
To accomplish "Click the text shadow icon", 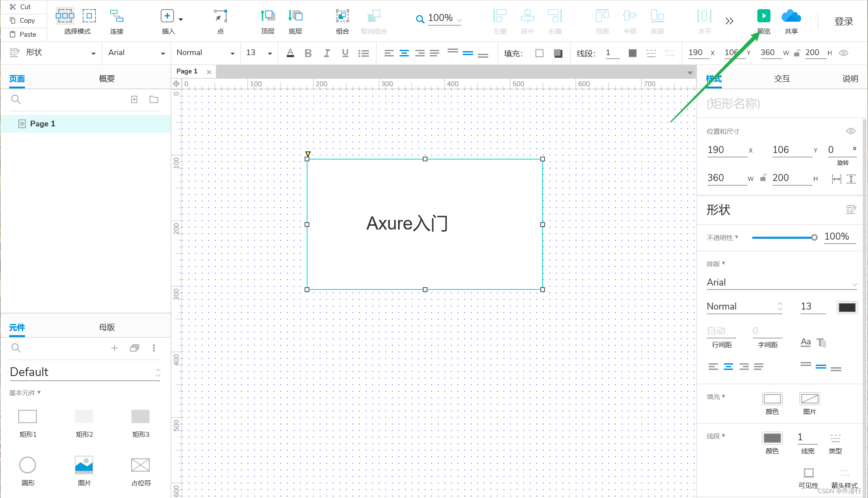I will pyautogui.click(x=821, y=342).
